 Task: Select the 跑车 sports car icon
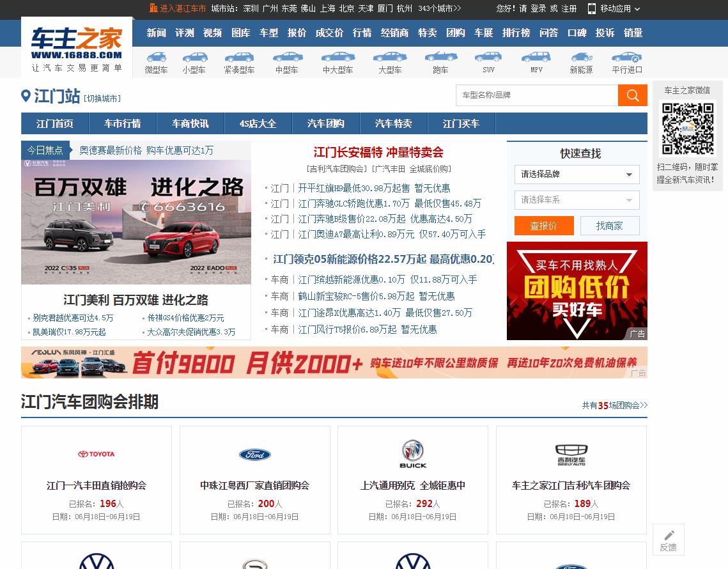click(x=440, y=58)
